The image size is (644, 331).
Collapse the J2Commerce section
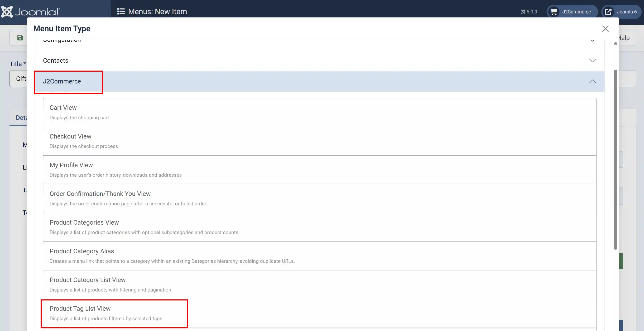[x=320, y=81]
